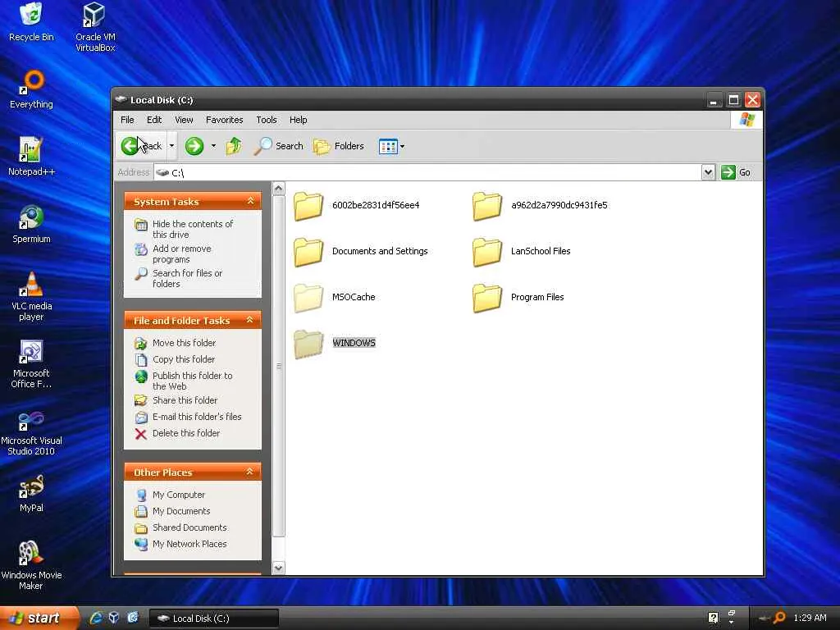Select Notepad++ desktop icon
Viewport: 840px width, 630px height.
(x=31, y=157)
